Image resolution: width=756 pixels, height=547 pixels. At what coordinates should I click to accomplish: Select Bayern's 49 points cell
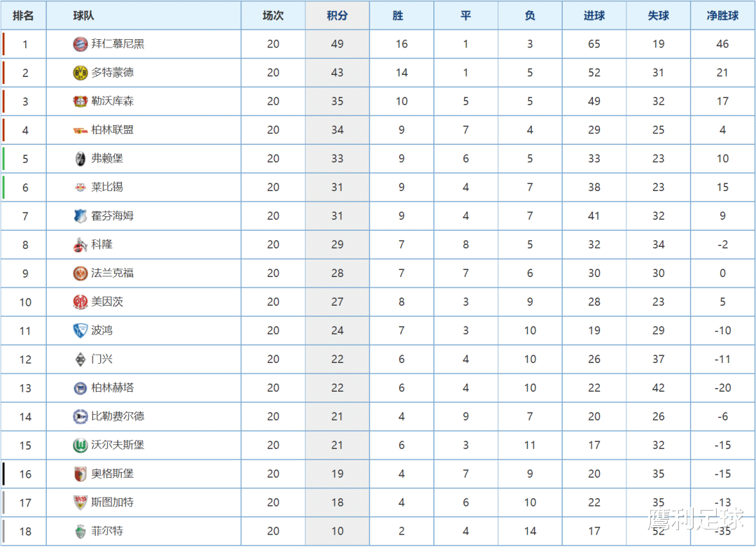click(337, 44)
